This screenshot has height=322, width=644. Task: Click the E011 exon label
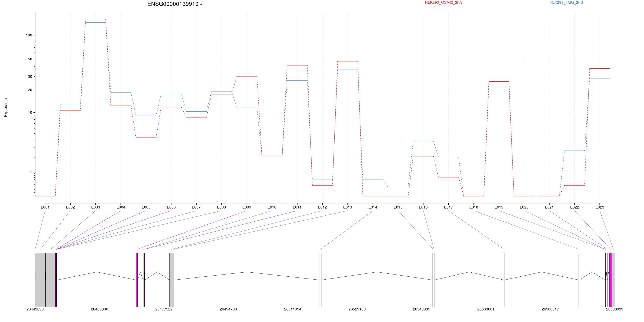(x=297, y=207)
